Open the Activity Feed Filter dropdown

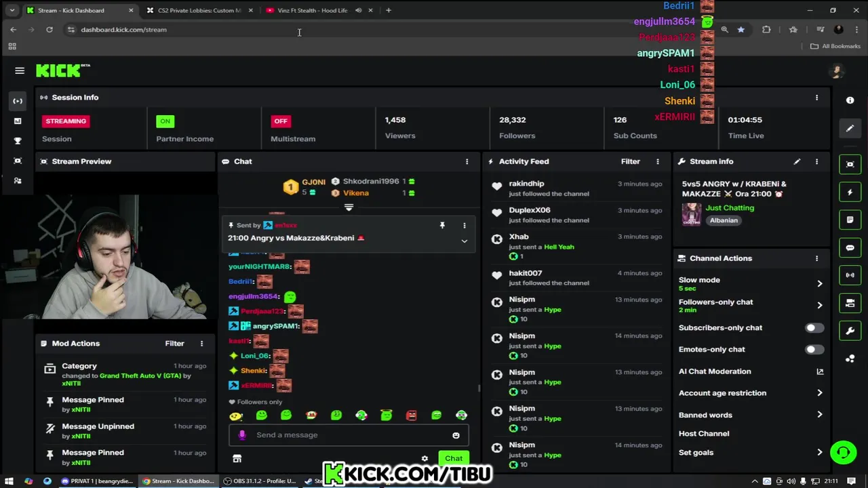631,161
